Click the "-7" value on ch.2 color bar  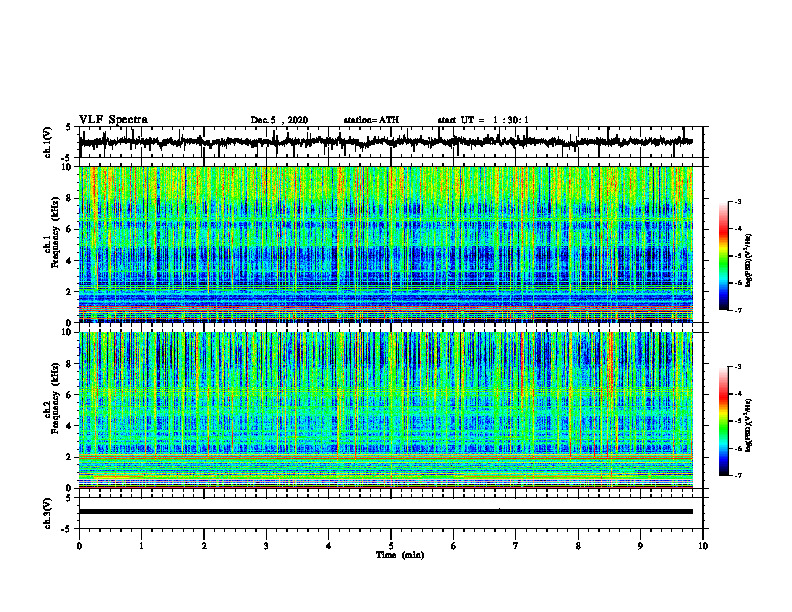pyautogui.click(x=738, y=475)
